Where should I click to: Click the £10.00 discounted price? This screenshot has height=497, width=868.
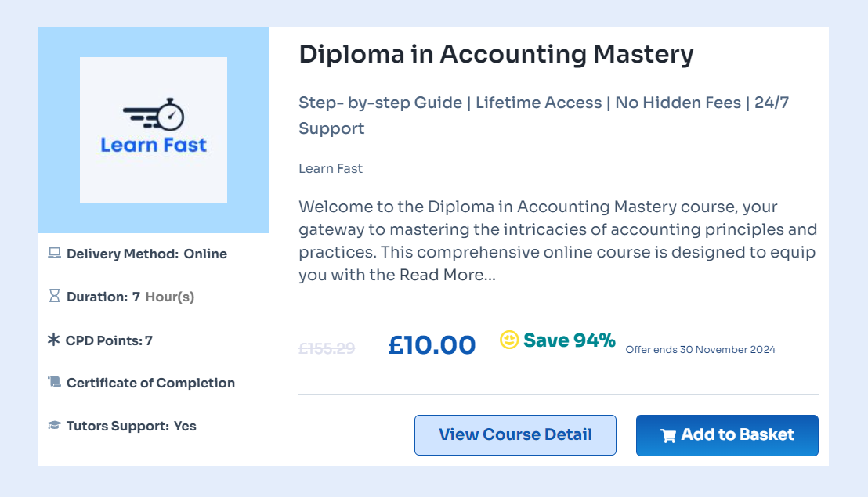[432, 345]
